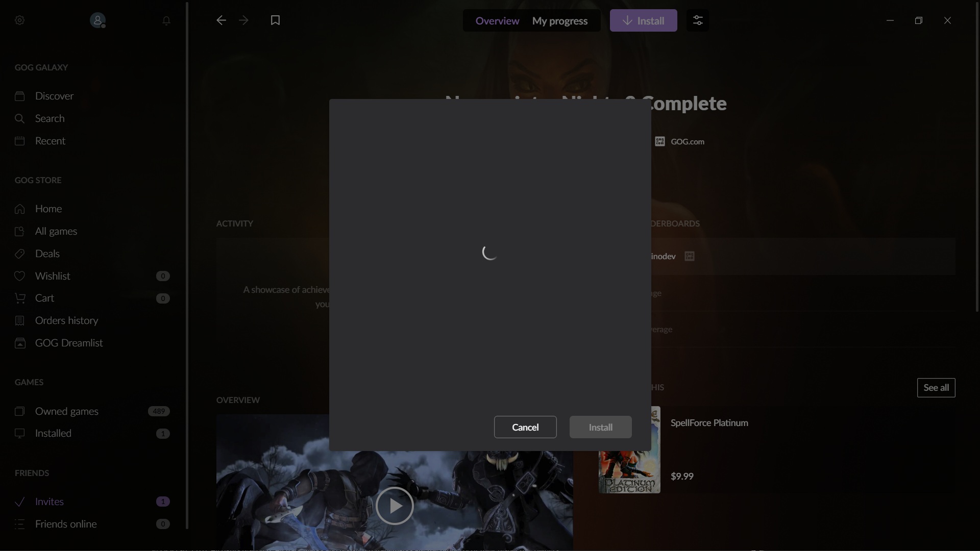
Task: Open the notifications bell
Action: (x=166, y=20)
